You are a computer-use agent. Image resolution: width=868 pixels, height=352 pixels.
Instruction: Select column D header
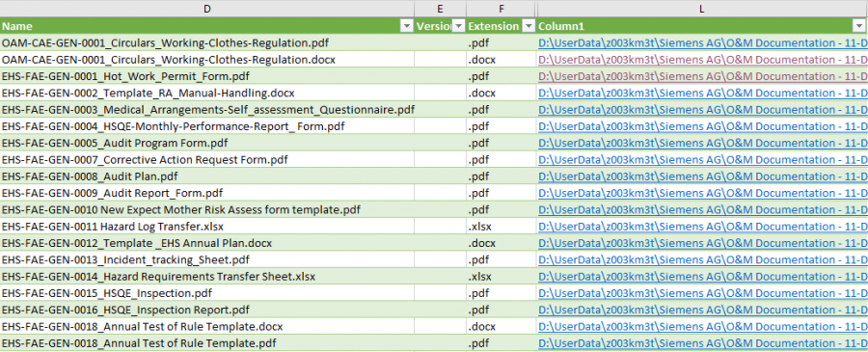point(207,9)
